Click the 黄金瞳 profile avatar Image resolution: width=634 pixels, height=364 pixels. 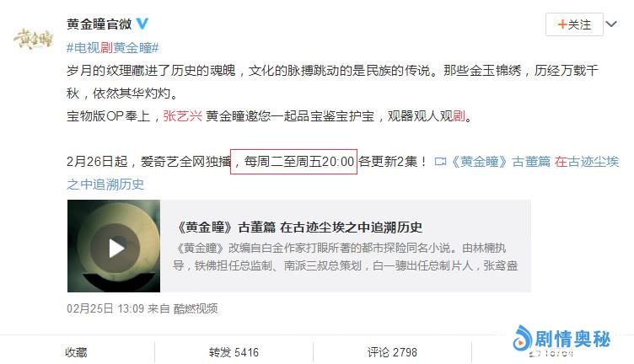click(33, 40)
